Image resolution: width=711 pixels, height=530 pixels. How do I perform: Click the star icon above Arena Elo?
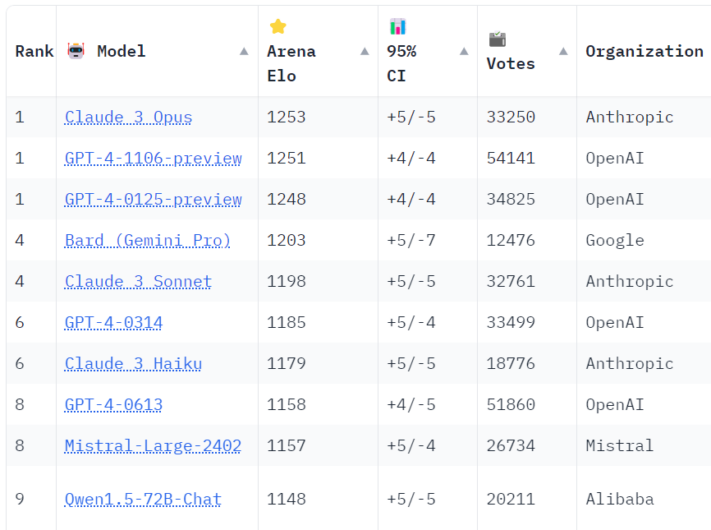pyautogui.click(x=278, y=27)
